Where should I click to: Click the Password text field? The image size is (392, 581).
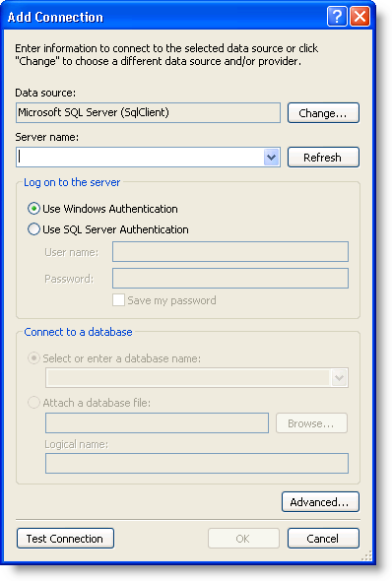(230, 279)
